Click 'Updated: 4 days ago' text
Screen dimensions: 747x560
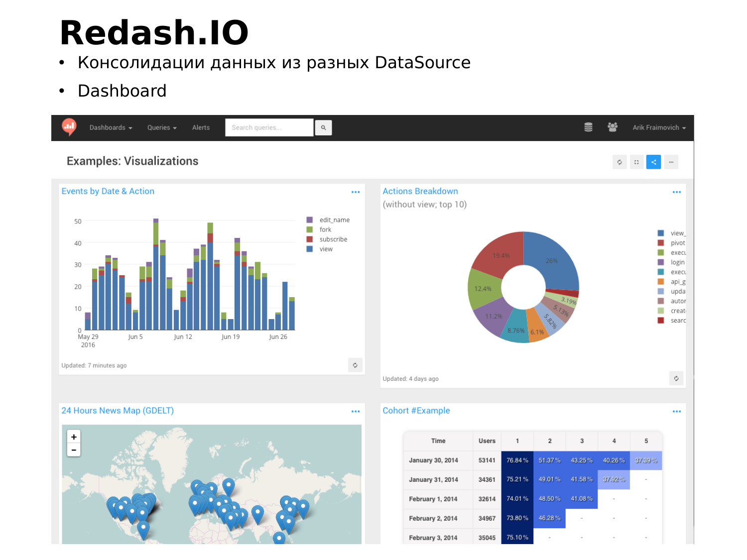pyautogui.click(x=410, y=379)
